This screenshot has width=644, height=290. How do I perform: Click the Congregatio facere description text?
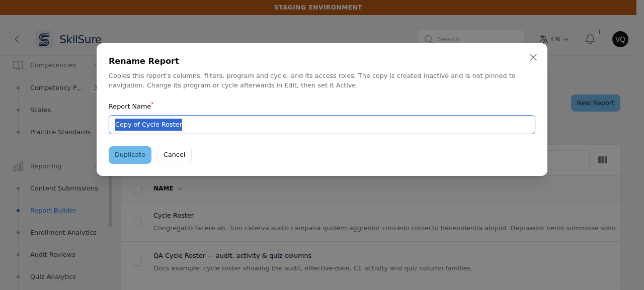point(385,228)
